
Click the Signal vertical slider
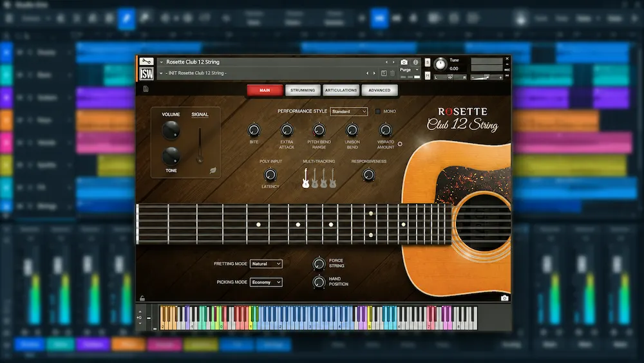click(x=200, y=145)
